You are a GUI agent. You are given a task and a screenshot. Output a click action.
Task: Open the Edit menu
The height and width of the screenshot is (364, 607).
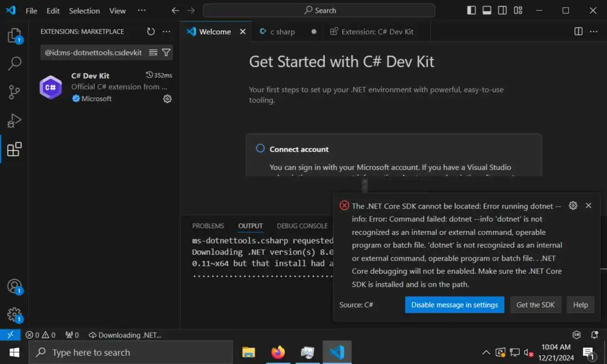tap(53, 10)
